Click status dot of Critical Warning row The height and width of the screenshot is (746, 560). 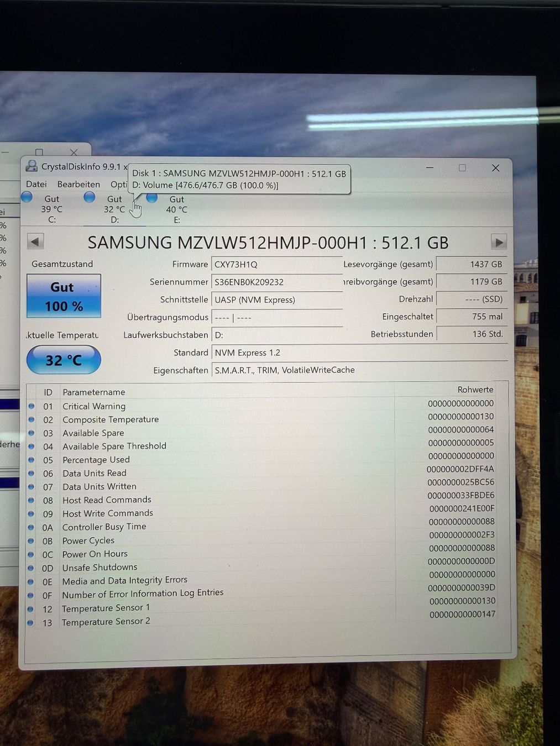(x=32, y=406)
